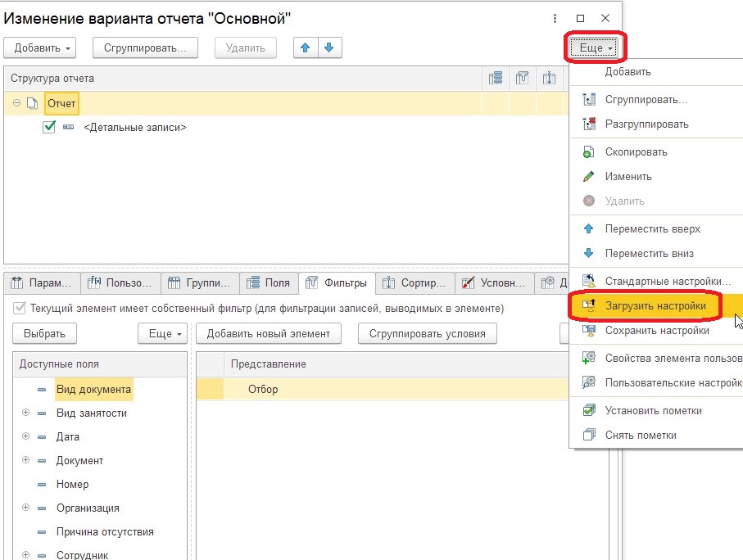
Task: Expand the Документ field node
Action: coord(25,460)
